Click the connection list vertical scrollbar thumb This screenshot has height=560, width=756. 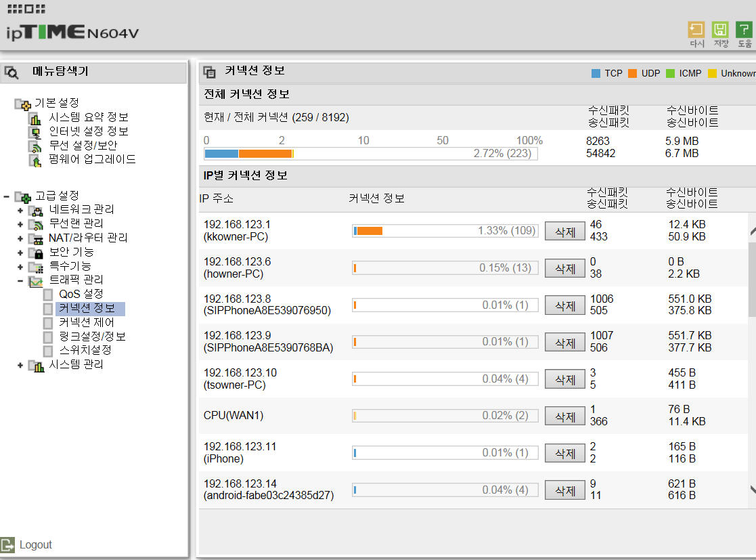(x=752, y=280)
